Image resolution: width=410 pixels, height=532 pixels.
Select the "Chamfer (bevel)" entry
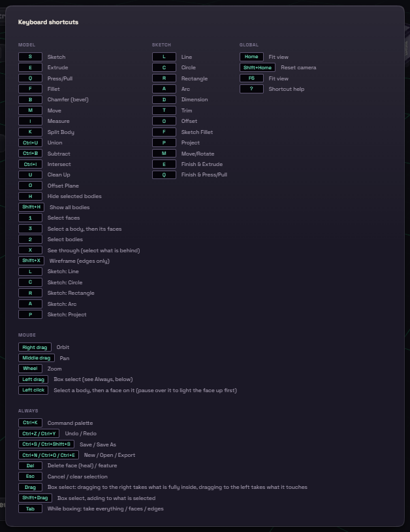[68, 99]
